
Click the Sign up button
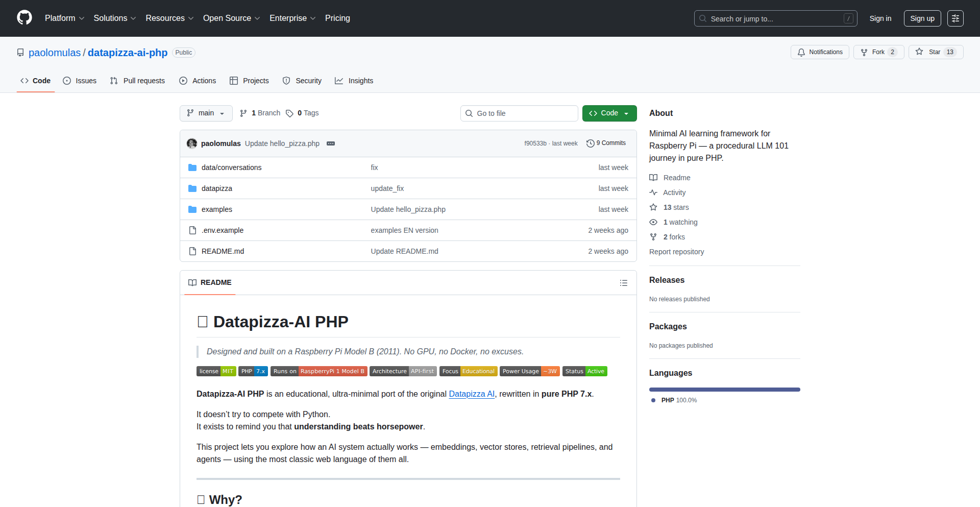(922, 18)
